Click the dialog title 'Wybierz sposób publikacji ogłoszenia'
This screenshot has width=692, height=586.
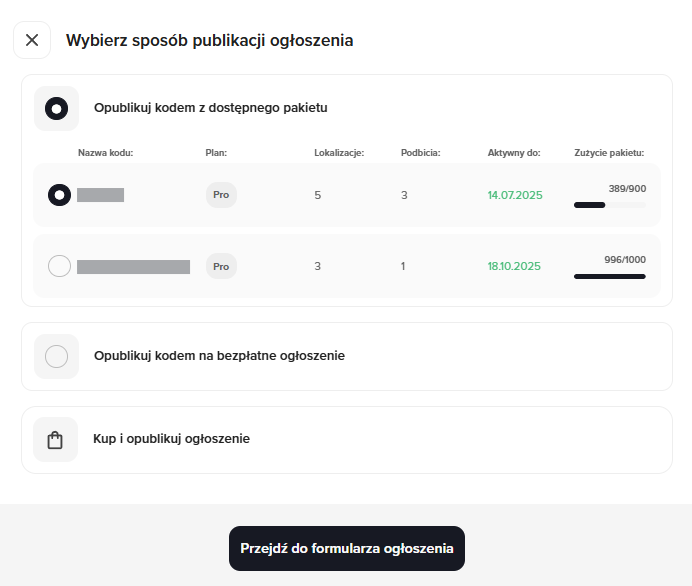[x=209, y=41]
